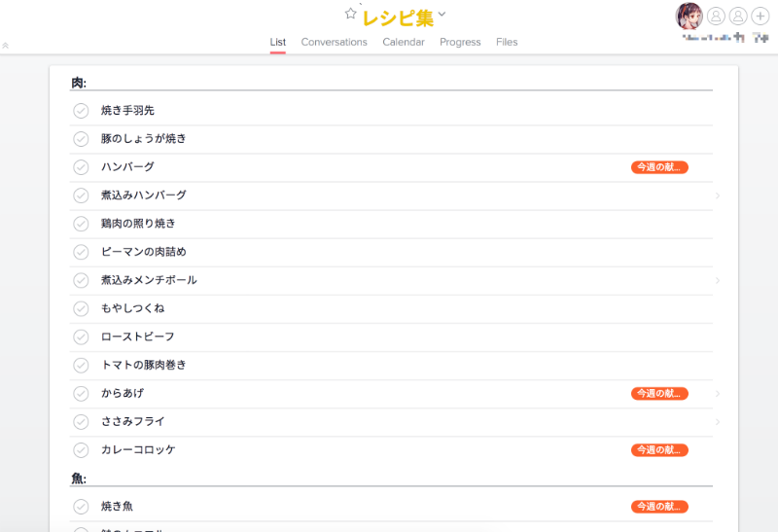Mark 煮込みメンチボール task complete
778x532 pixels.
click(x=81, y=280)
